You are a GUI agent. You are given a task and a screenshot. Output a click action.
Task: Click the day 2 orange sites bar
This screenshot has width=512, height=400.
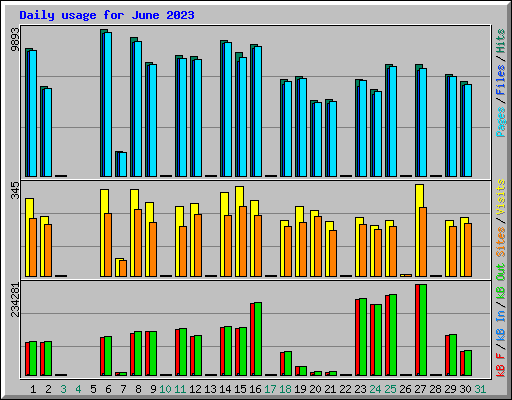pyautogui.click(x=48, y=250)
